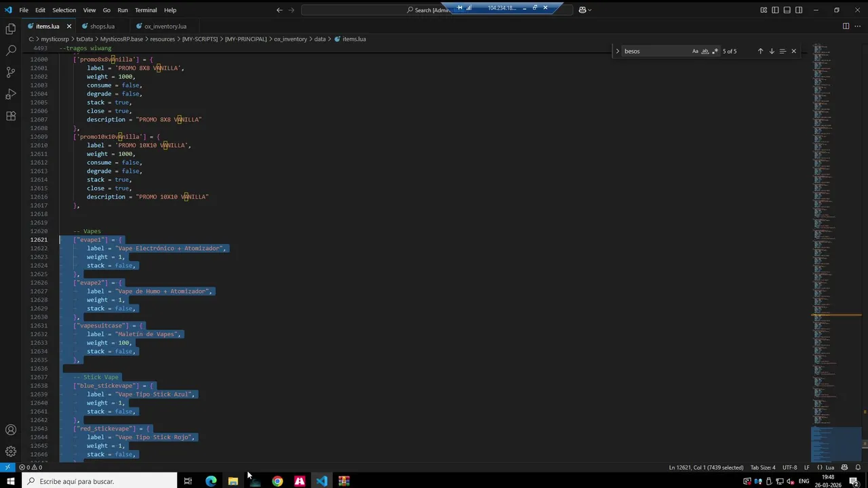Close the find widget

click(793, 51)
